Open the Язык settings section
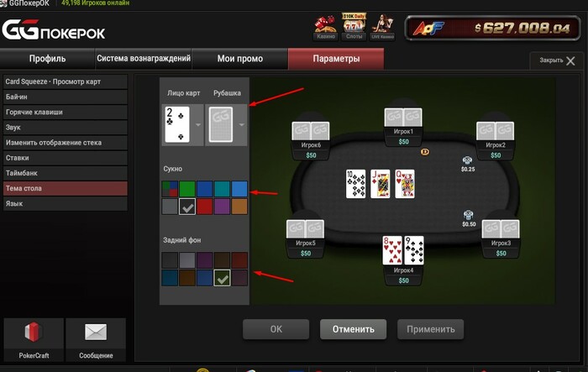588x372 pixels. (x=66, y=203)
